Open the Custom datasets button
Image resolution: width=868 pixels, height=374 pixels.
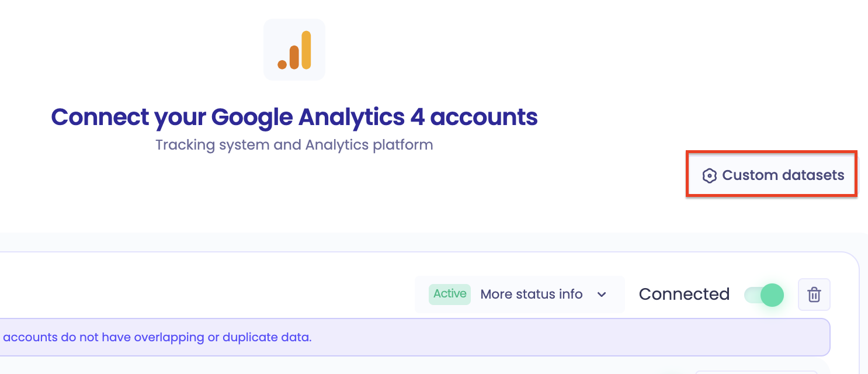click(x=771, y=175)
